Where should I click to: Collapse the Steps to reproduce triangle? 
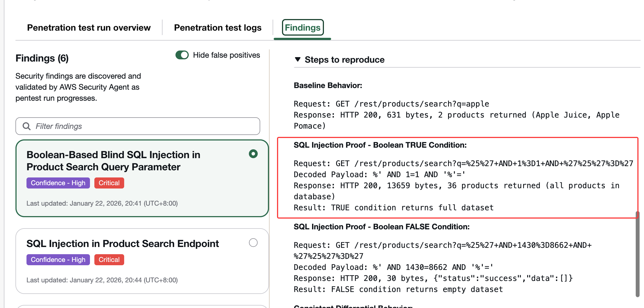[x=297, y=59]
